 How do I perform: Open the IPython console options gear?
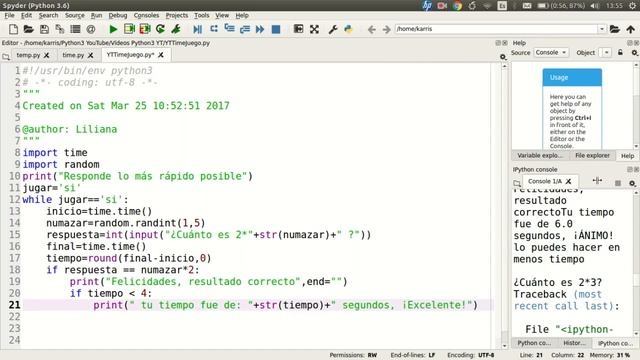click(632, 183)
